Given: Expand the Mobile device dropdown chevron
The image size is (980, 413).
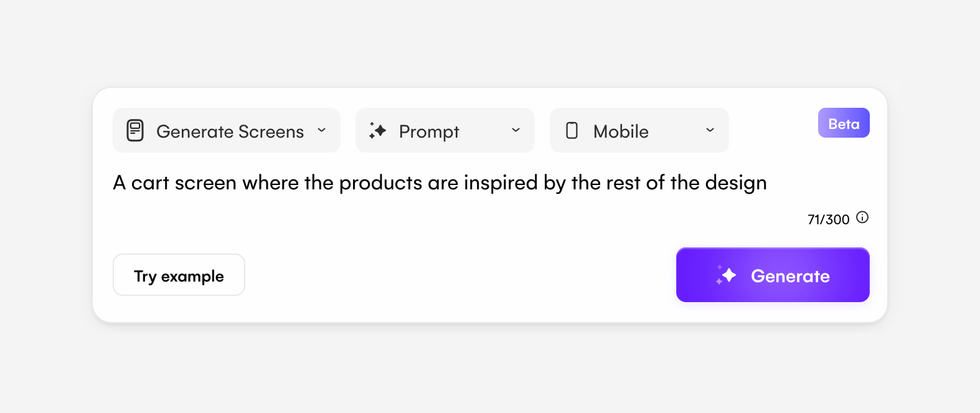Looking at the screenshot, I should [x=710, y=130].
